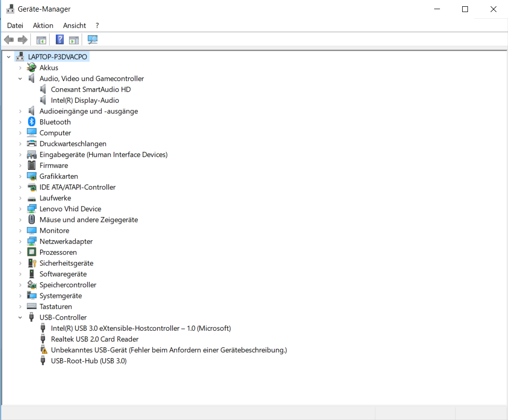This screenshot has width=508, height=420.
Task: Open the Datei menu
Action: [x=15, y=26]
